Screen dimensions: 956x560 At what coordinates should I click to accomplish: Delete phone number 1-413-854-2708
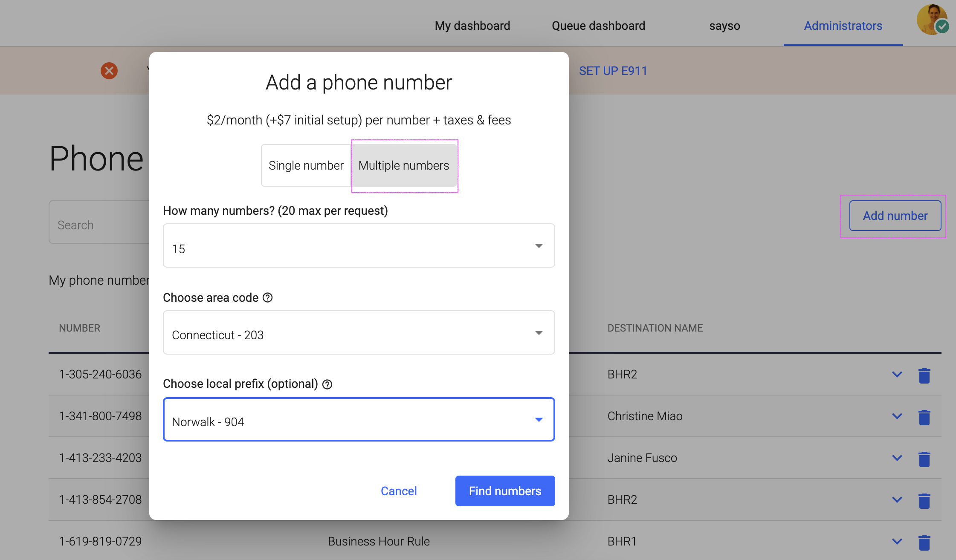924,499
